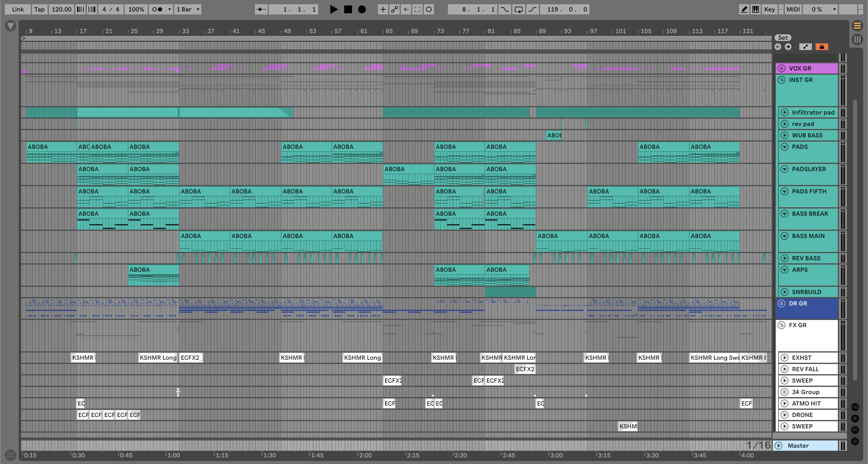The height and width of the screenshot is (464, 868).
Task: Switch to Session View with vertical-bars icon
Action: point(857,39)
